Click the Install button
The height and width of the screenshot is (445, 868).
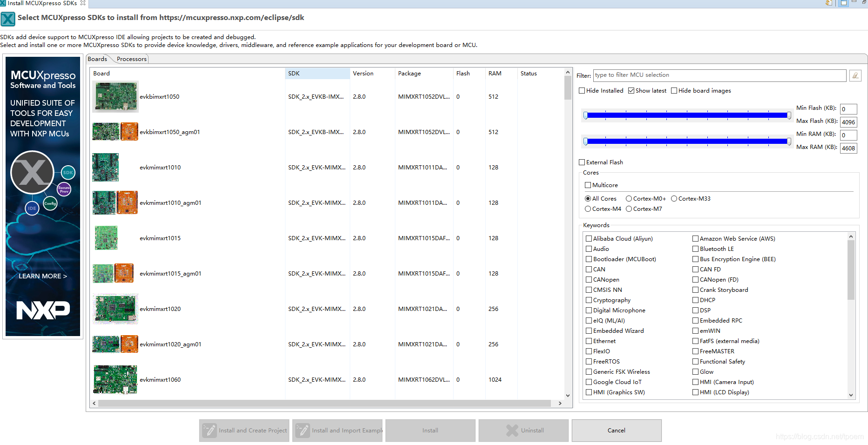tap(430, 431)
